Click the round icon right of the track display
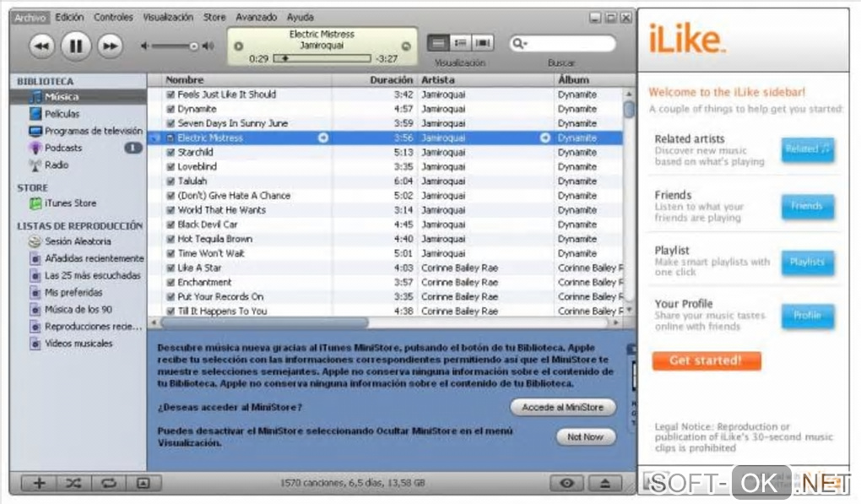This screenshot has height=504, width=861. pyautogui.click(x=406, y=46)
